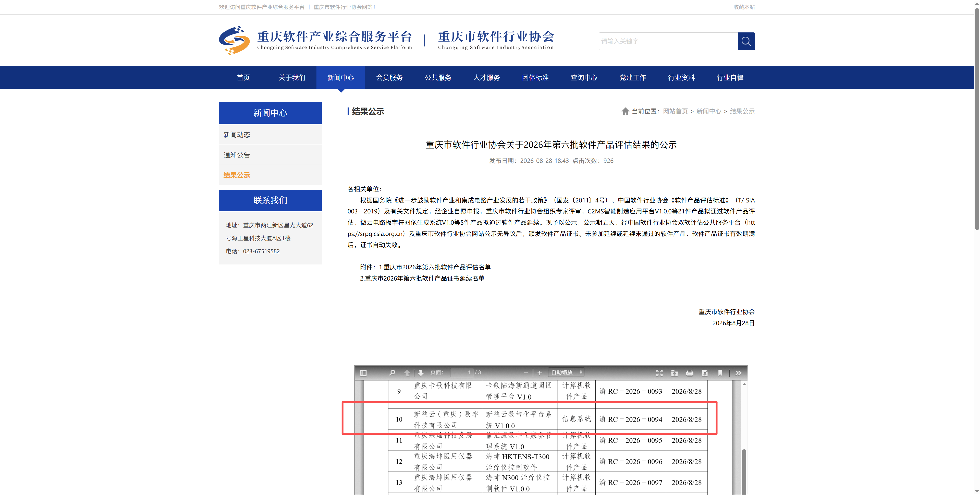This screenshot has width=980, height=495.
Task: Open the 公共服务 nav item
Action: tap(438, 78)
